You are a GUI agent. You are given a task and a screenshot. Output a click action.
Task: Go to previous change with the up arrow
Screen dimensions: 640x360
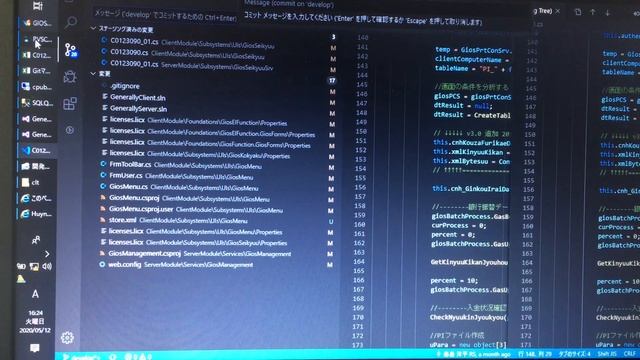pyautogui.click(x=593, y=12)
